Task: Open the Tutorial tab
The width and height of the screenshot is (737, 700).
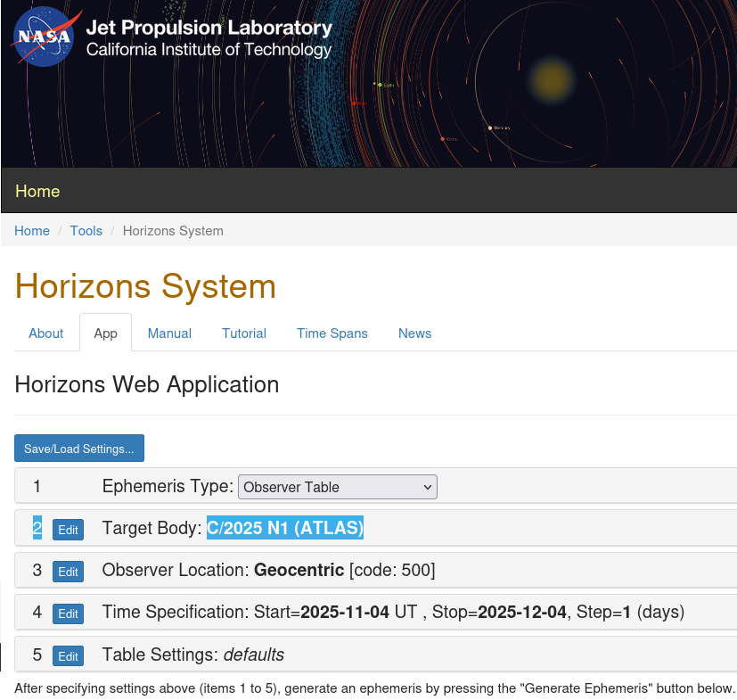Action: [x=244, y=334]
